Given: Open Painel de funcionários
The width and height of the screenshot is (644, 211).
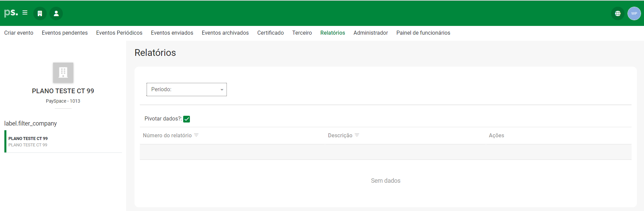Looking at the screenshot, I should pos(423,33).
